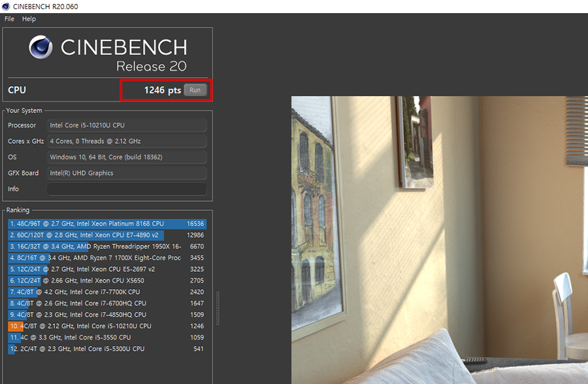Select the Processor field Intel Core i5-10210U

pos(127,125)
